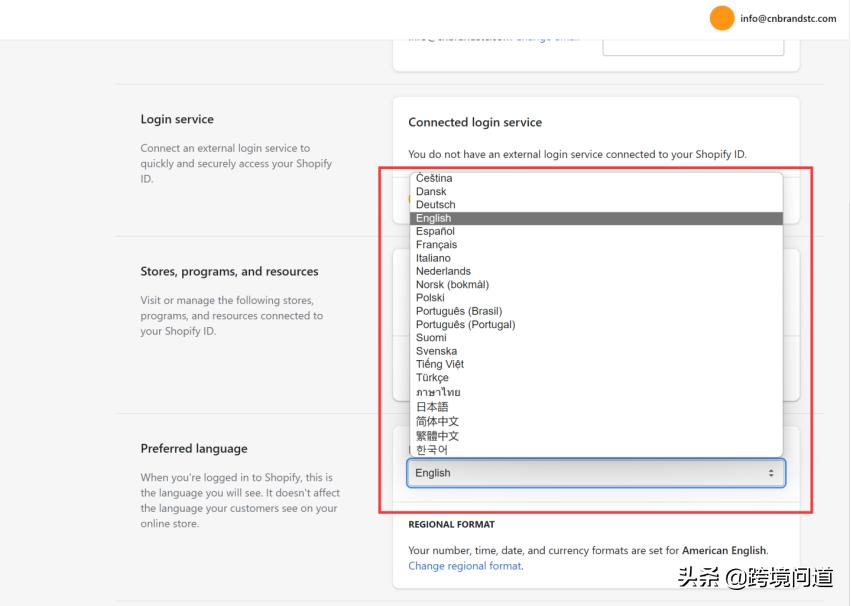The width and height of the screenshot is (851, 606).
Task: Open the info@cnbrandstc.com account menu
Action: 787,18
